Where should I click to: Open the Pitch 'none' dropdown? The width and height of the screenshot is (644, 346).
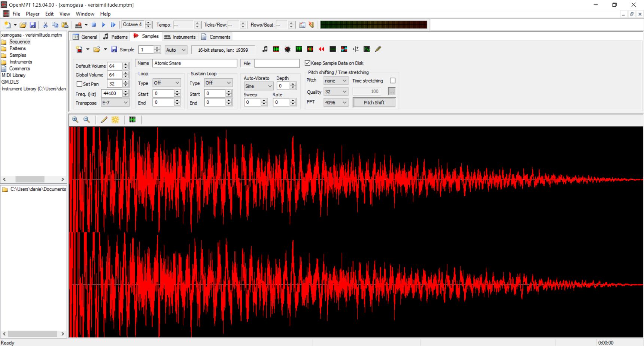(x=336, y=81)
